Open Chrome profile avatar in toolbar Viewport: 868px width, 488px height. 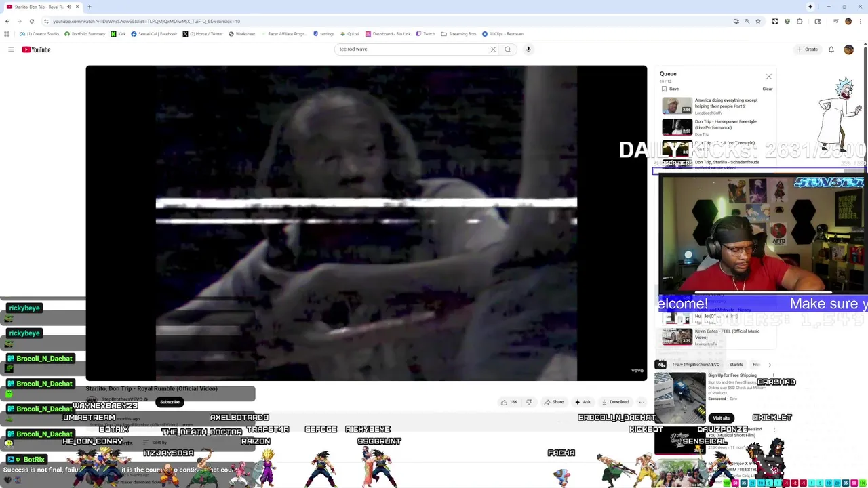click(x=848, y=21)
